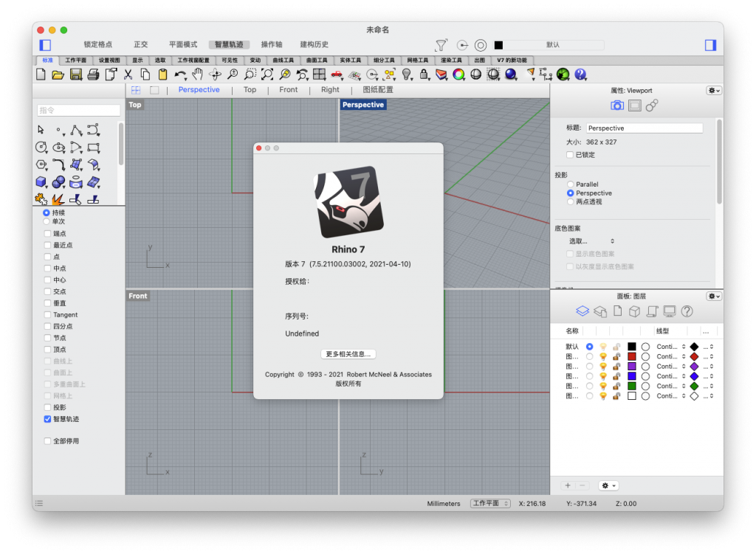Uncheck the 智慧轨迹 checkbox
Screen dimensions: 756x554
tap(47, 419)
